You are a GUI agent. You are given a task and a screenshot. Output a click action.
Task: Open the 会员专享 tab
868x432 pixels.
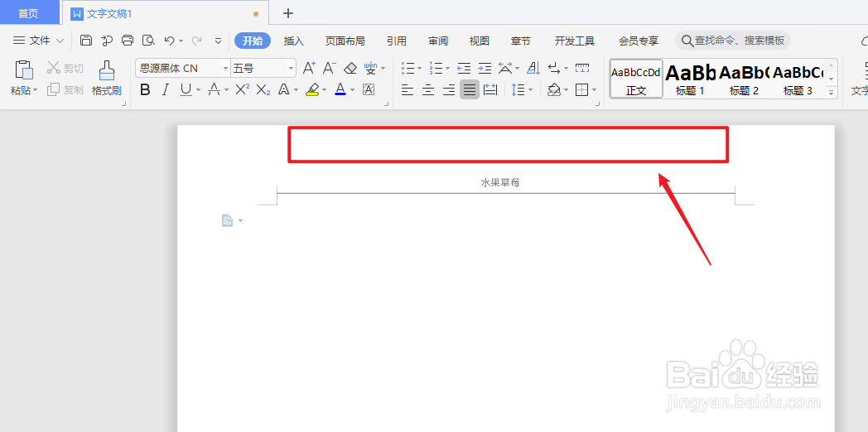click(639, 41)
